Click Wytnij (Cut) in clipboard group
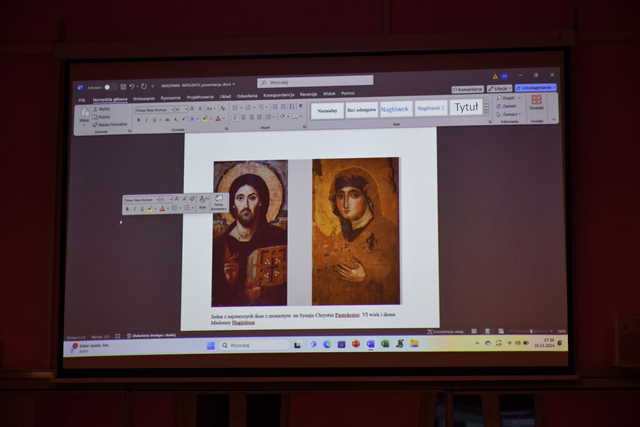640x427 pixels. [x=102, y=109]
